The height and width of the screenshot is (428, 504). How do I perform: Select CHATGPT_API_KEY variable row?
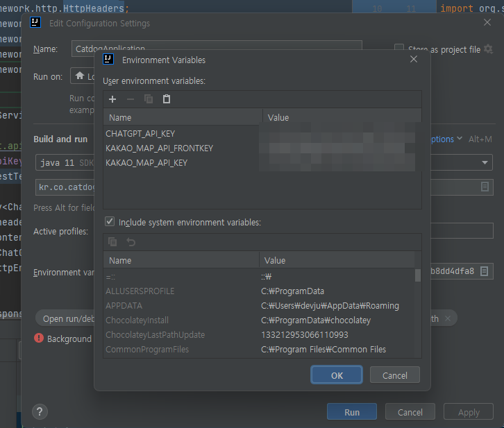262,134
